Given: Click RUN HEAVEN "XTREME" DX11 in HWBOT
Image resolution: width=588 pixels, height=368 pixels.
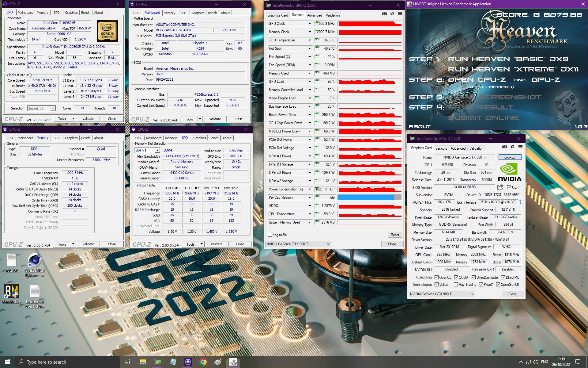Looking at the screenshot, I should tap(513, 69).
